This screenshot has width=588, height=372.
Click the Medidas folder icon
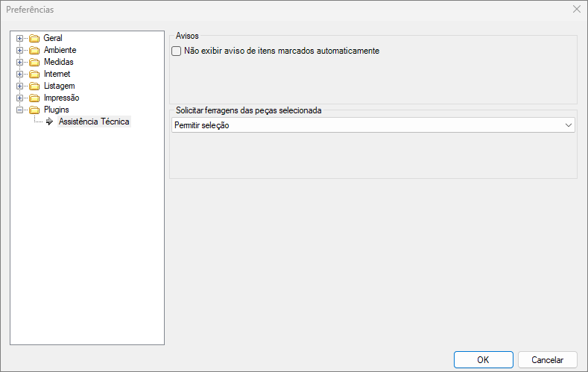click(x=34, y=62)
